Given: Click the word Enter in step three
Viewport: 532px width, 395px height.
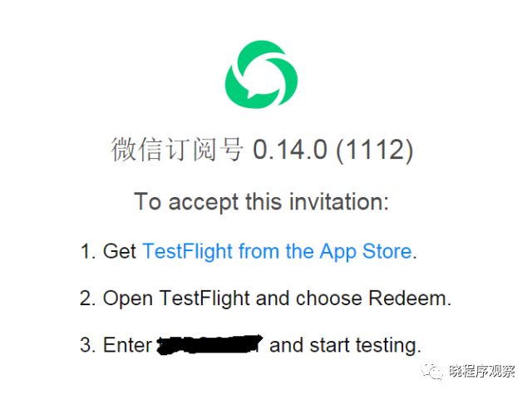Looking at the screenshot, I should click(x=127, y=345).
